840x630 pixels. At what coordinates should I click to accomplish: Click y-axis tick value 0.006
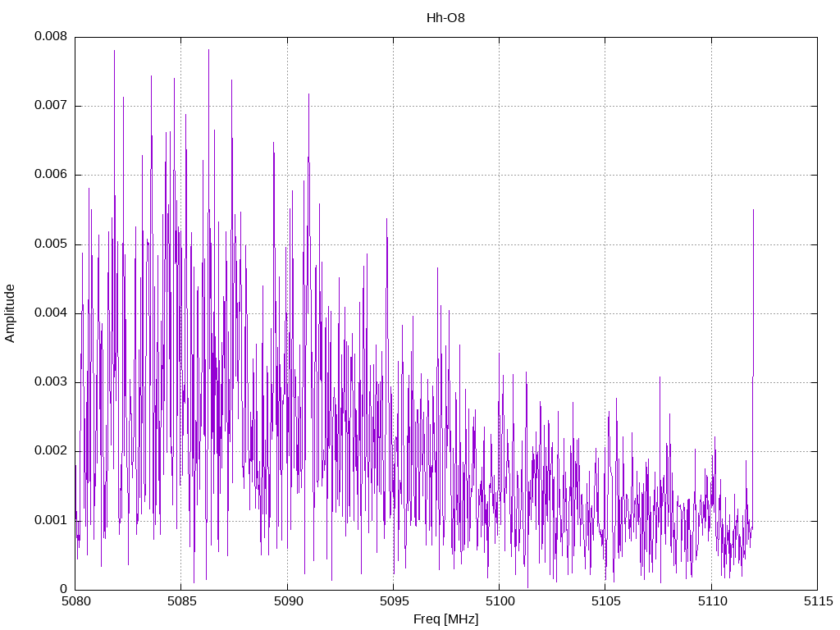coord(51,175)
